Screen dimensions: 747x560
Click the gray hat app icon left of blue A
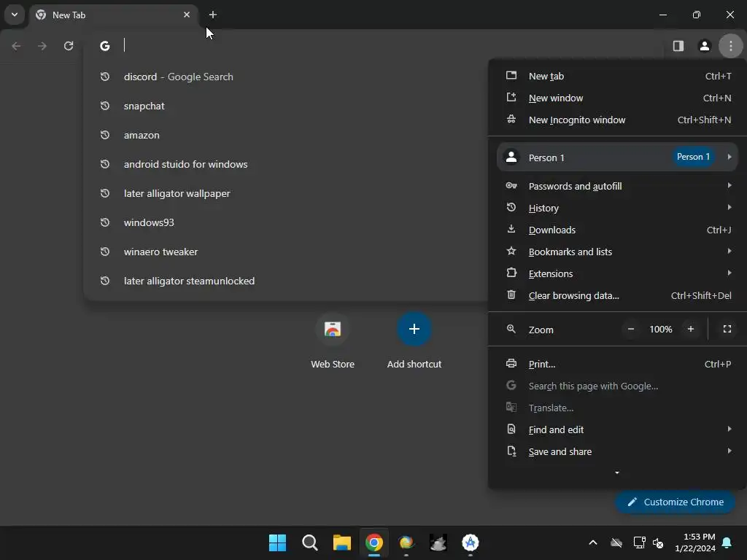point(438,542)
